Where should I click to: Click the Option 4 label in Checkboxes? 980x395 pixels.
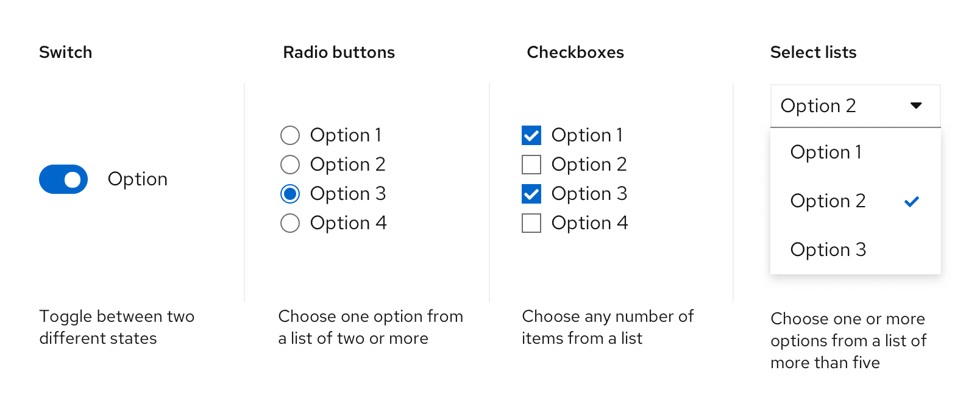click(589, 223)
